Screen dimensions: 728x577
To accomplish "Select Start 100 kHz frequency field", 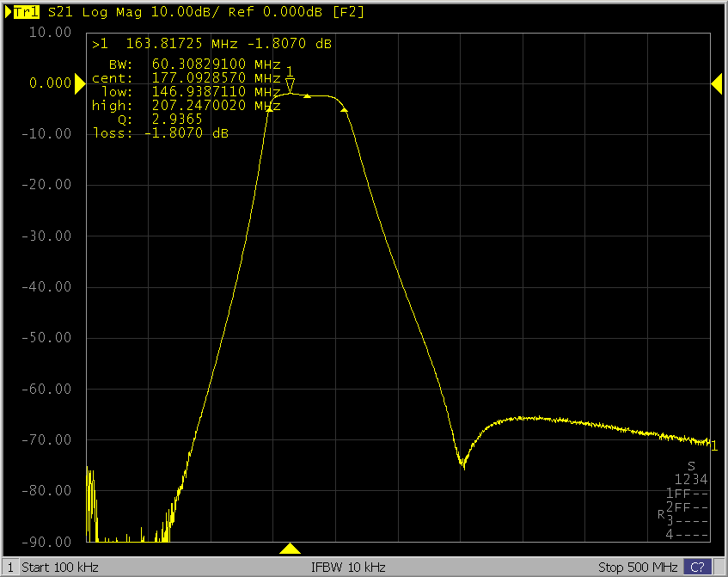I will coord(60,568).
